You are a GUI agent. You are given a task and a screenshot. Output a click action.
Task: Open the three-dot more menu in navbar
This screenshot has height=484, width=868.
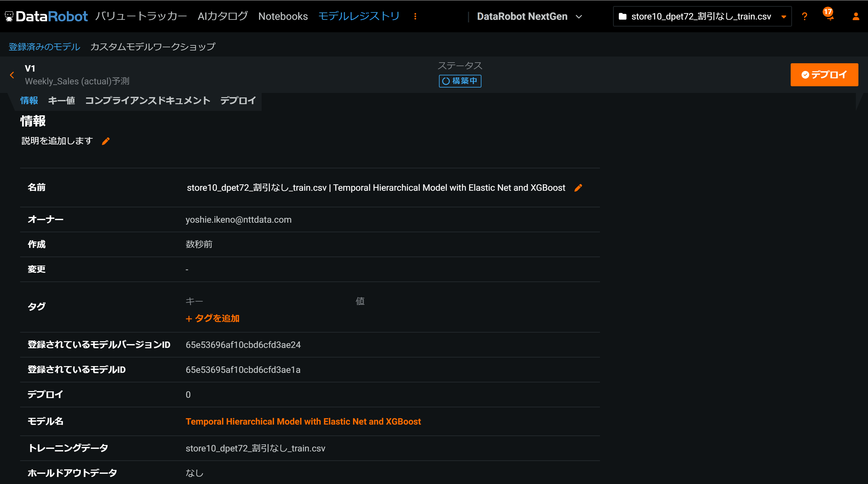pos(415,16)
